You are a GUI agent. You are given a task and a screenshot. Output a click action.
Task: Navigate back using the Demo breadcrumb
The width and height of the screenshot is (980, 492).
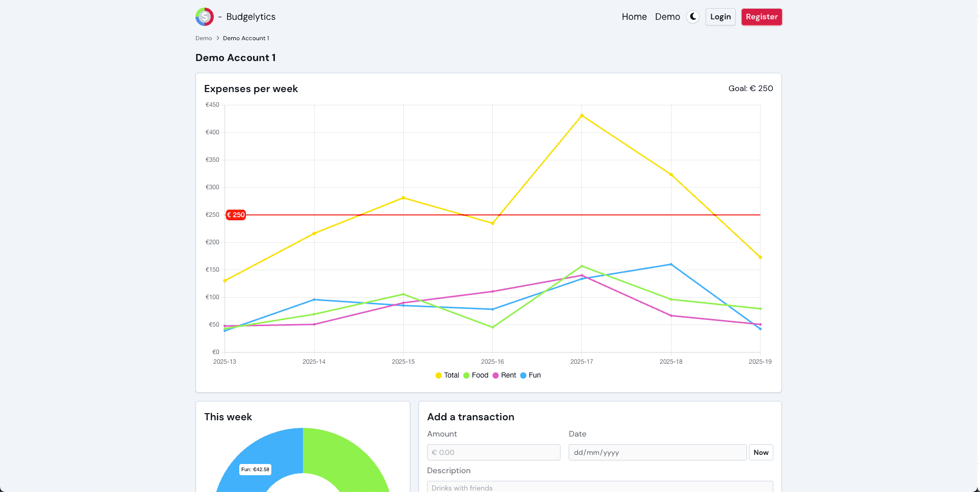point(203,38)
